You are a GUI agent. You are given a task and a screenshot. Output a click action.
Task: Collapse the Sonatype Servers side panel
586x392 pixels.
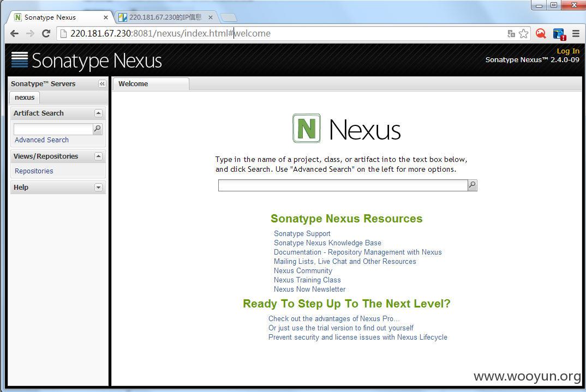(102, 83)
